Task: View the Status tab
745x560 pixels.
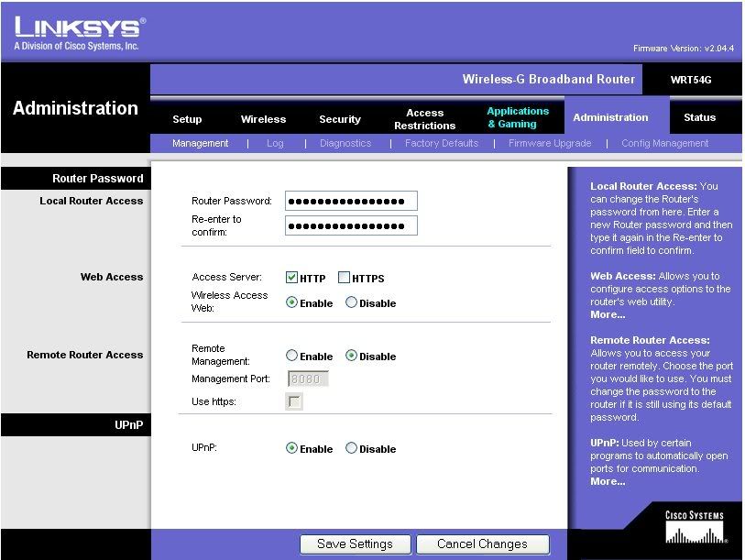Action: (x=699, y=117)
